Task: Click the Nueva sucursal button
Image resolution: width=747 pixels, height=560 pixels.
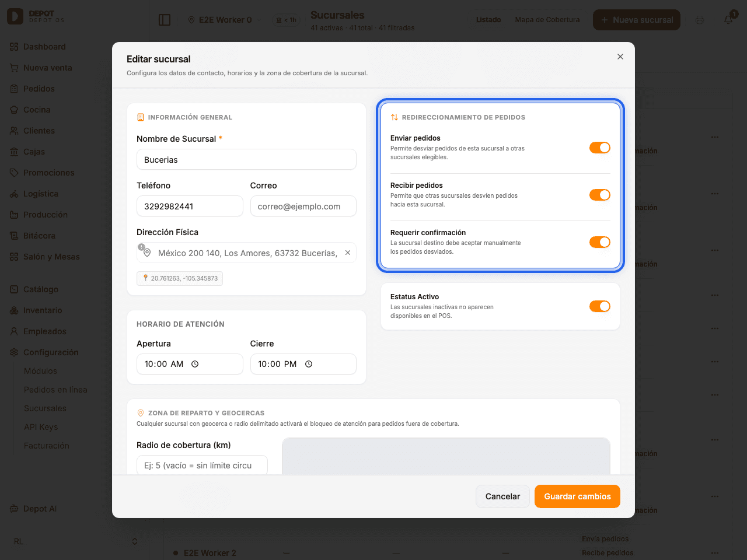Action: [x=637, y=20]
